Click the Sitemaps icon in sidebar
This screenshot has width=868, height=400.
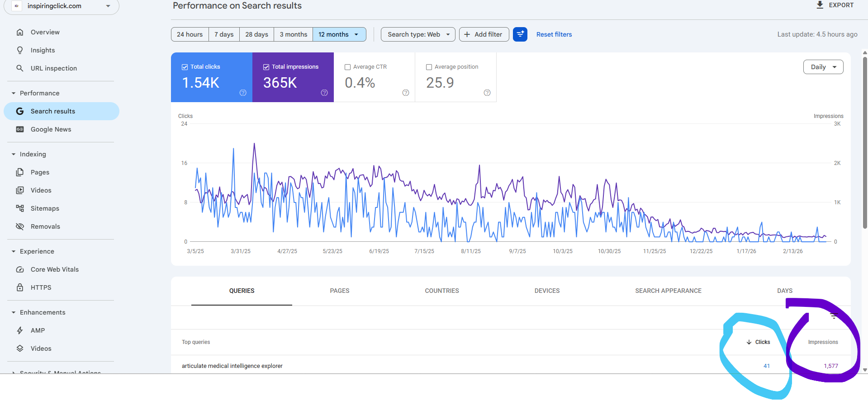click(x=20, y=208)
